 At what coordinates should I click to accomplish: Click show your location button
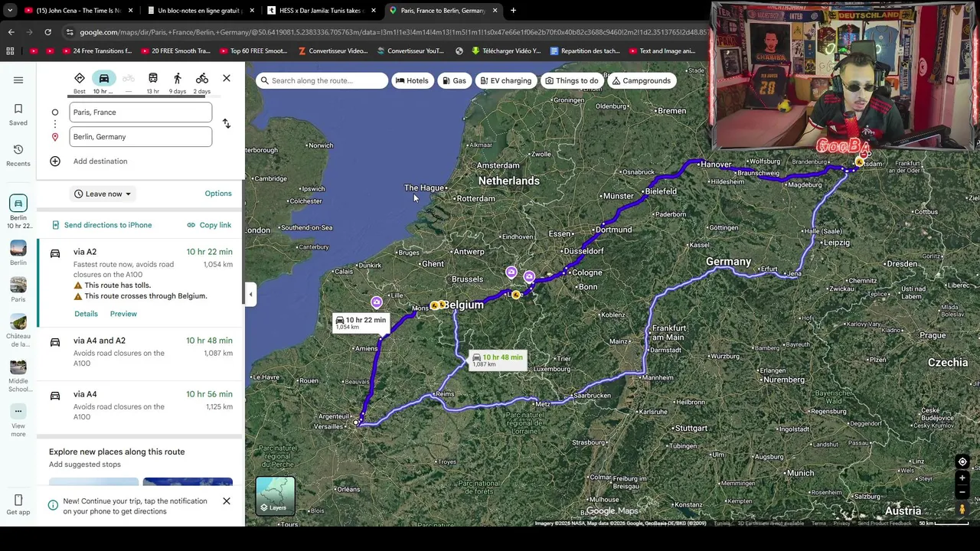coord(962,461)
